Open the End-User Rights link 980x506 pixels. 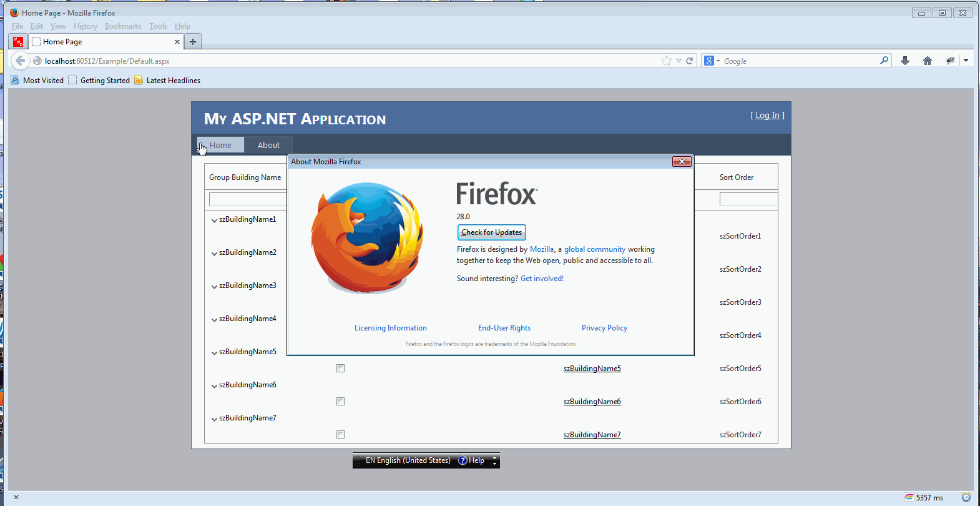[504, 328]
